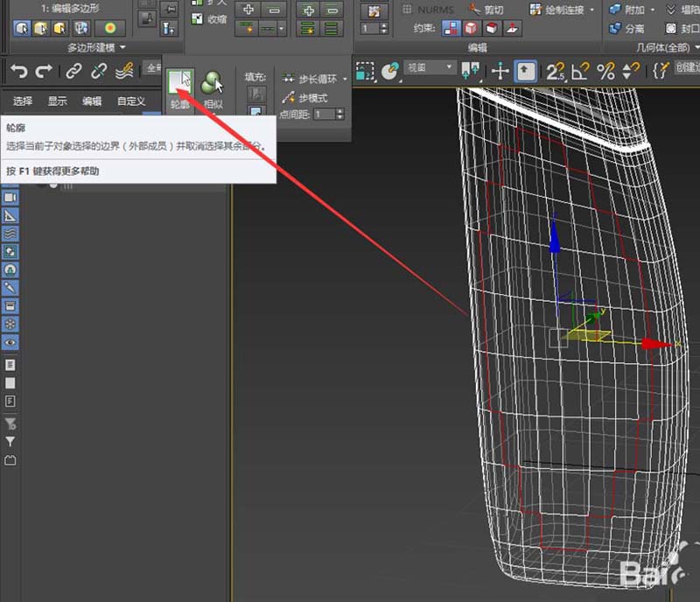
Task: Open the 显示 menu in scene explorer
Action: click(57, 101)
